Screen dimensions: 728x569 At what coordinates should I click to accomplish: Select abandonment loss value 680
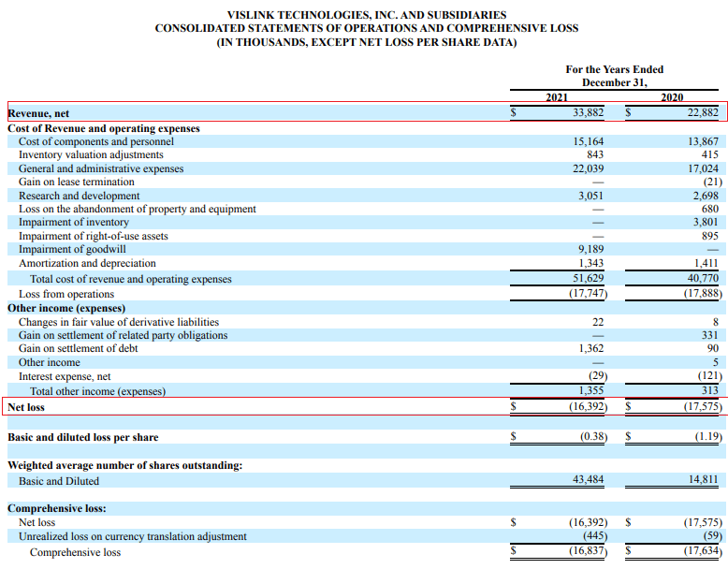pyautogui.click(x=710, y=209)
